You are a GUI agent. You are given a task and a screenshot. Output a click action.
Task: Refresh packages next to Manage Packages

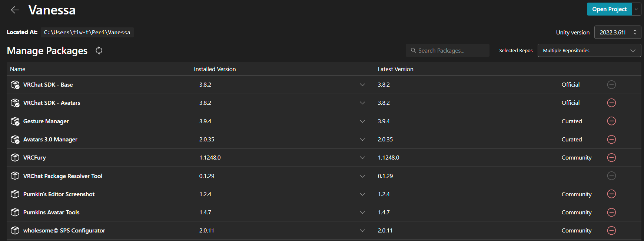tap(99, 50)
